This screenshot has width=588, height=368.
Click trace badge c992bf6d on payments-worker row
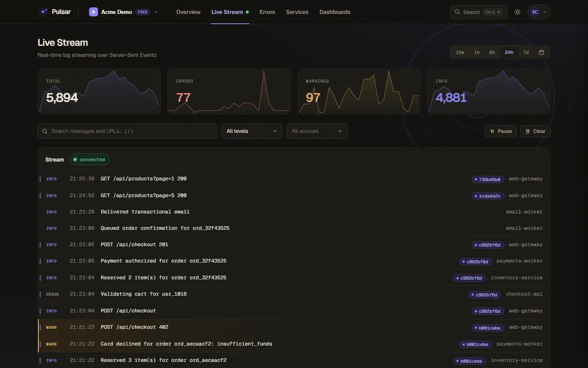[x=475, y=262]
